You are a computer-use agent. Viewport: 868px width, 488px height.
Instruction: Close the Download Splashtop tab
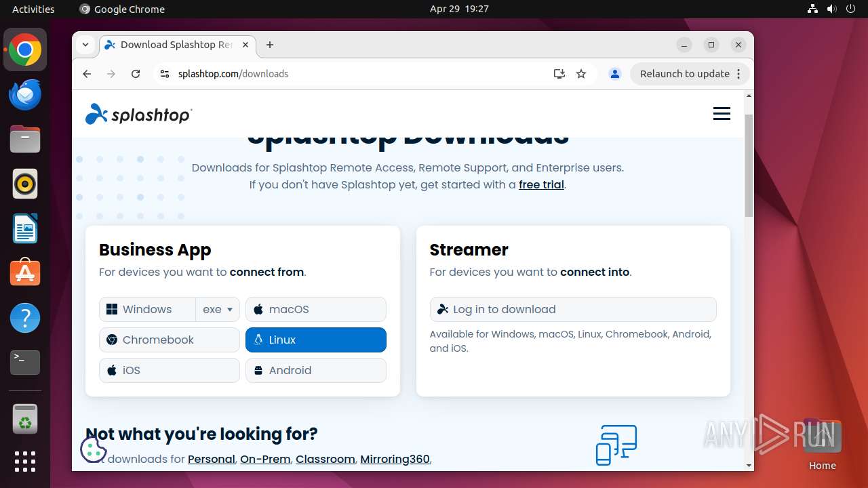(245, 45)
